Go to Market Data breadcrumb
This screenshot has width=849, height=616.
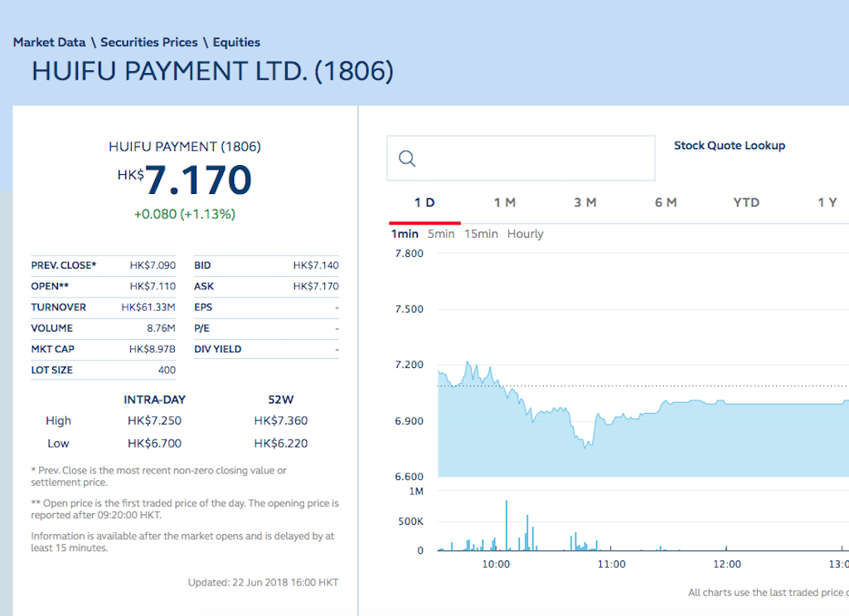[49, 42]
